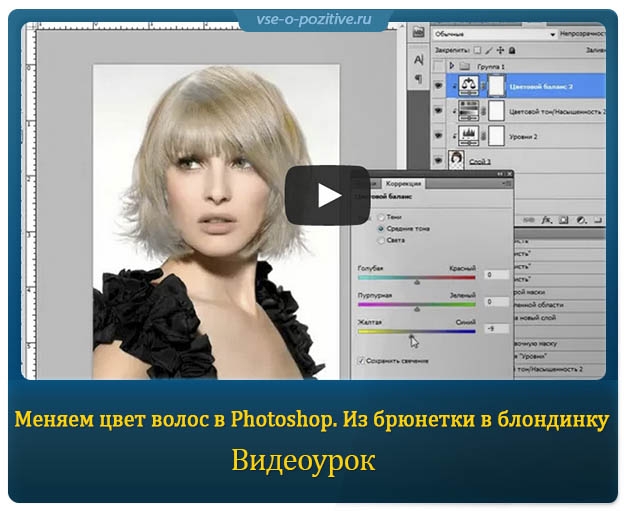
Task: Select the Средние тона radio button
Action: click(381, 229)
